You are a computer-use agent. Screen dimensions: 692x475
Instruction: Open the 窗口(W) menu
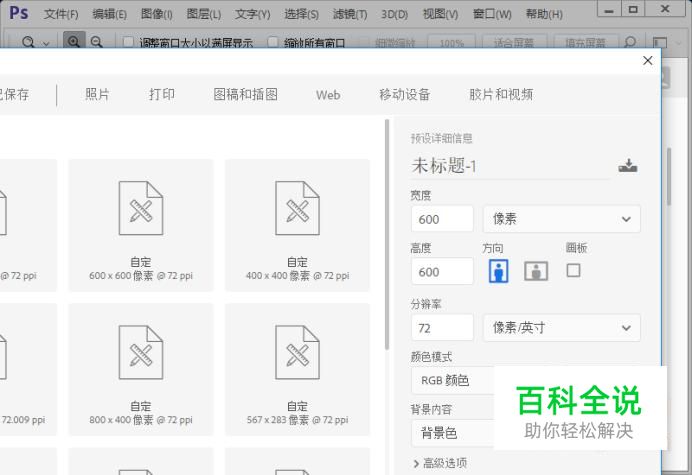click(x=492, y=14)
